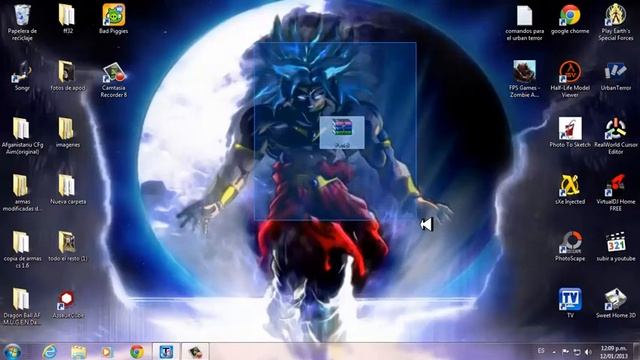
Task: Open Afganistanu CFg Aim(original) folder
Action: coord(22,136)
